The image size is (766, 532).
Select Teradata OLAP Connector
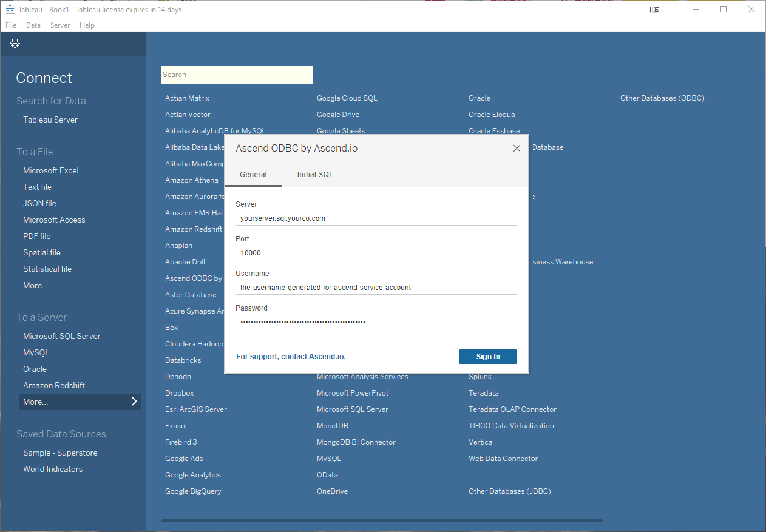(x=512, y=409)
